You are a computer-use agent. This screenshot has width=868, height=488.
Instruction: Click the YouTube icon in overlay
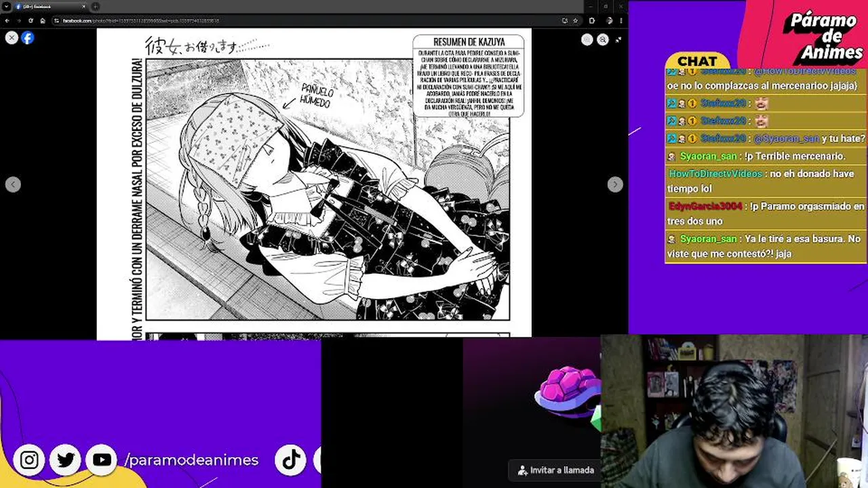tap(102, 460)
